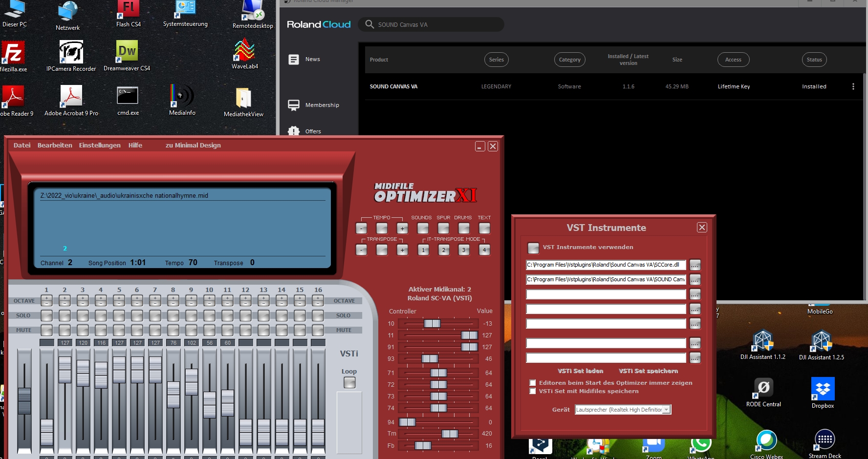
Task: Click Membership icon in Roland Cloud sidebar
Action: (294, 105)
